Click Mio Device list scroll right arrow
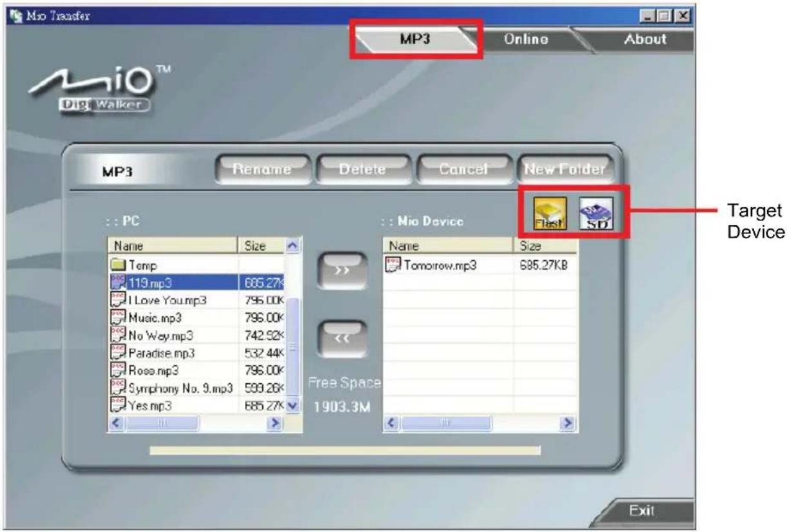The height and width of the screenshot is (532, 787). click(568, 423)
